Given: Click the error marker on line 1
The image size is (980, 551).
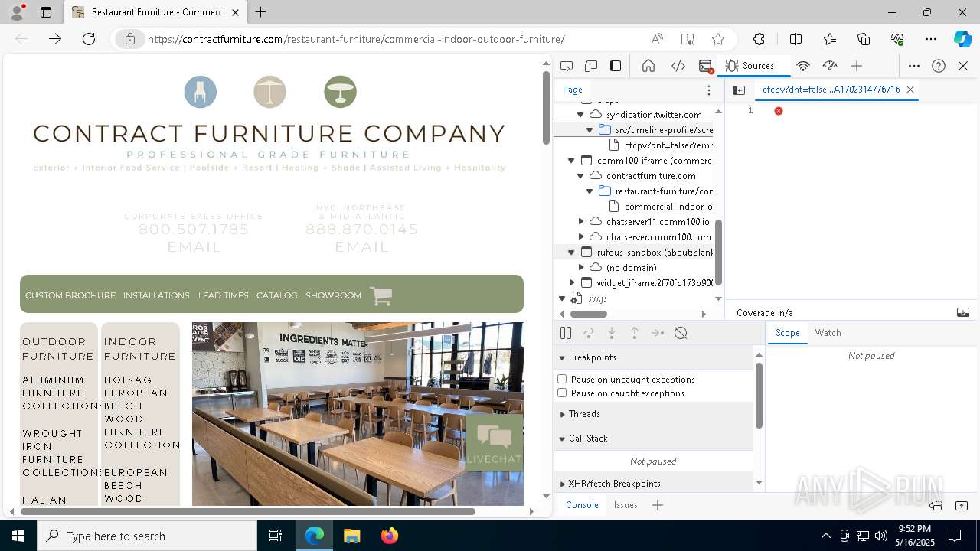Looking at the screenshot, I should [779, 111].
